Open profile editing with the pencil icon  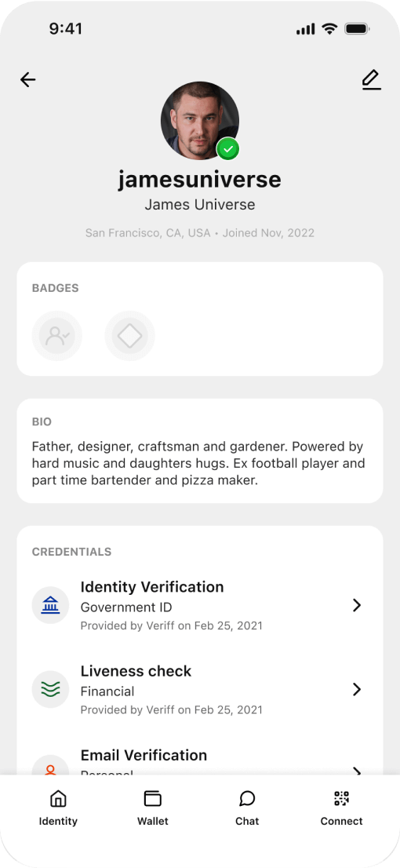372,80
